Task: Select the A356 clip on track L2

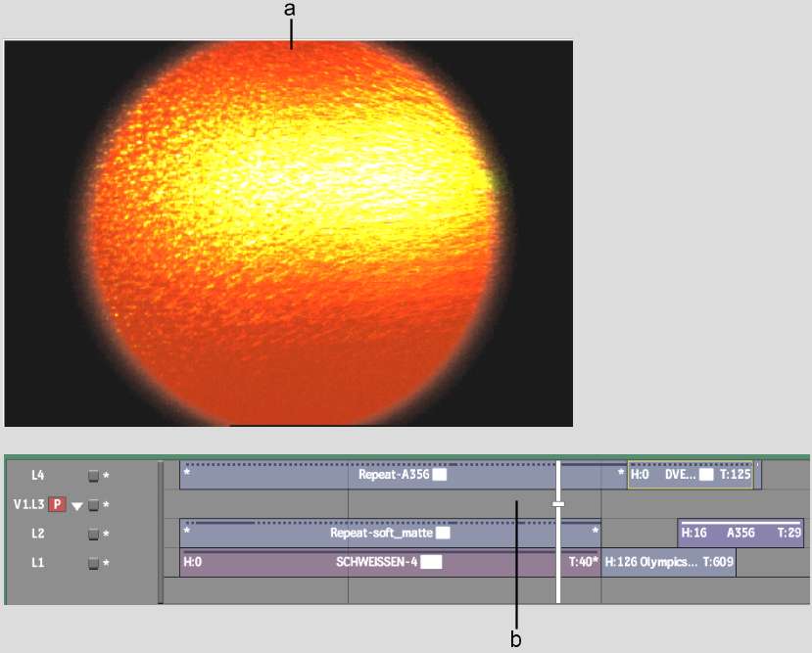Action: pyautogui.click(x=740, y=534)
